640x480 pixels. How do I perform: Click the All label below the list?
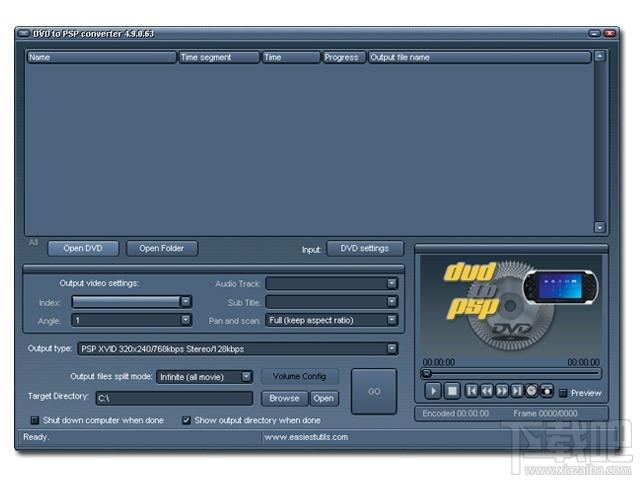pyautogui.click(x=33, y=242)
